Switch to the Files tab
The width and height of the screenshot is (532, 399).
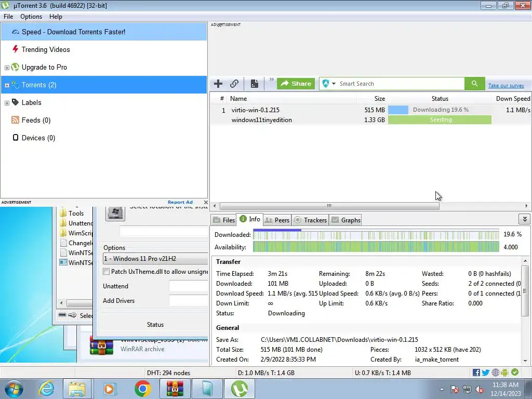[224, 220]
